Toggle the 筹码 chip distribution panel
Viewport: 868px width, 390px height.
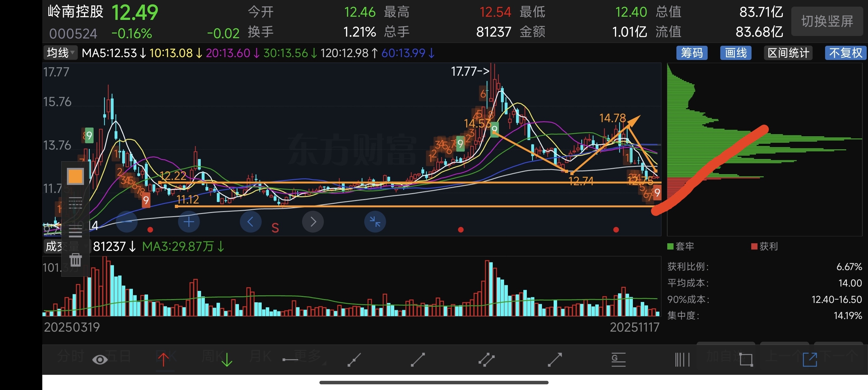point(692,53)
